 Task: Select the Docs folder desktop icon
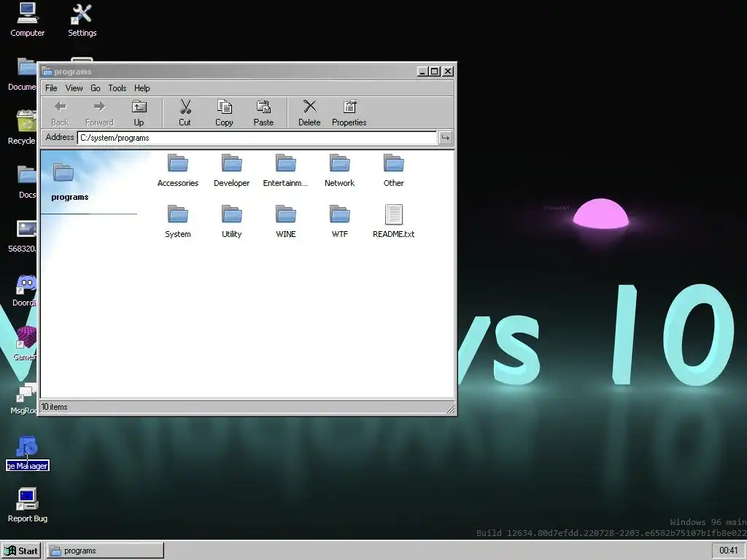[26, 182]
